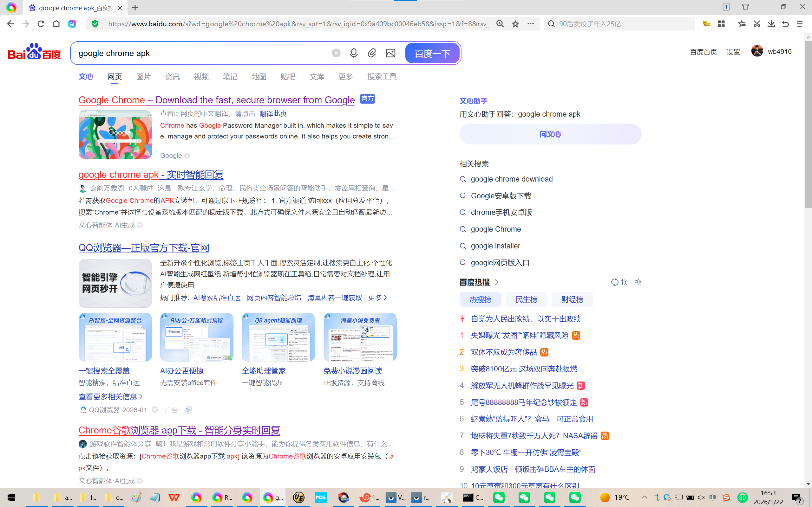Switch to the 财经榜 hot-search list
The height and width of the screenshot is (507, 812).
click(572, 299)
